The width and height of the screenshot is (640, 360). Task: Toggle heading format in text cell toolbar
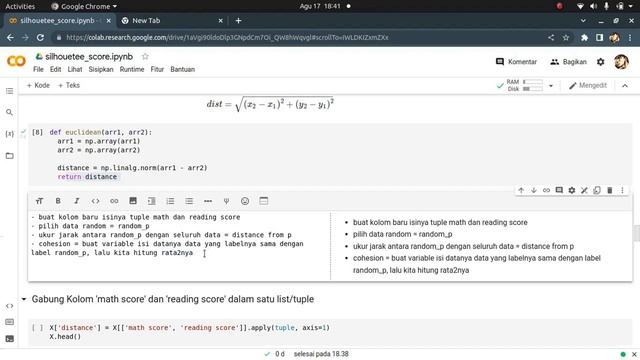(x=39, y=201)
